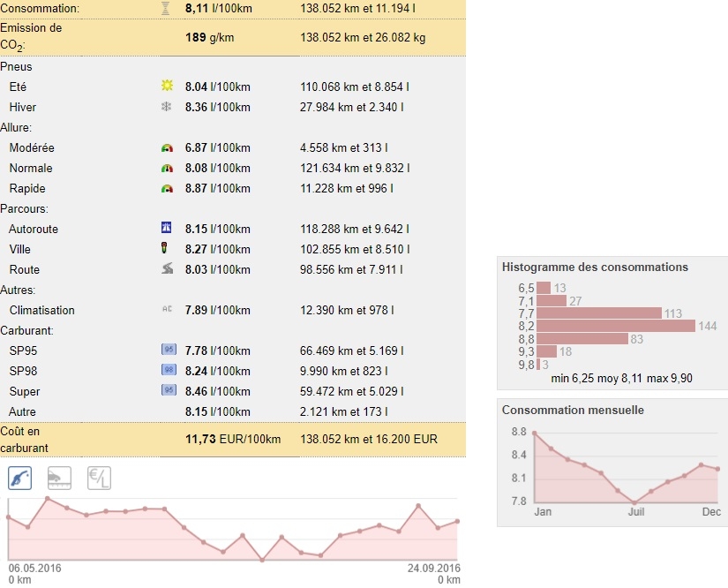Click the 'Allure:' section label
The height and width of the screenshot is (588, 728).
coord(16,128)
